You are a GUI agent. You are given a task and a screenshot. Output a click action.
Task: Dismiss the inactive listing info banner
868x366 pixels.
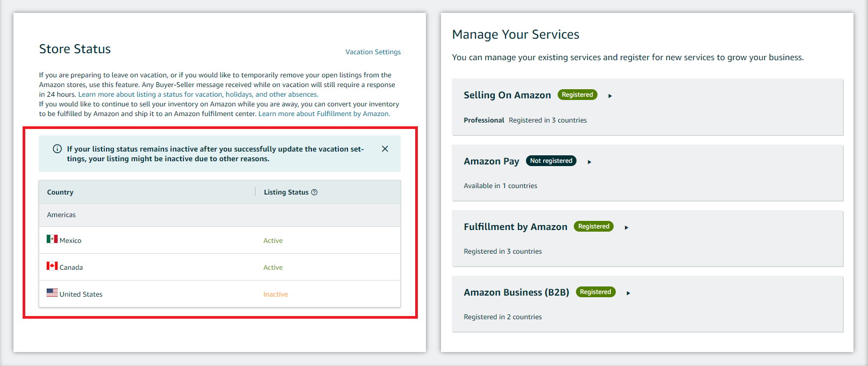(x=385, y=149)
